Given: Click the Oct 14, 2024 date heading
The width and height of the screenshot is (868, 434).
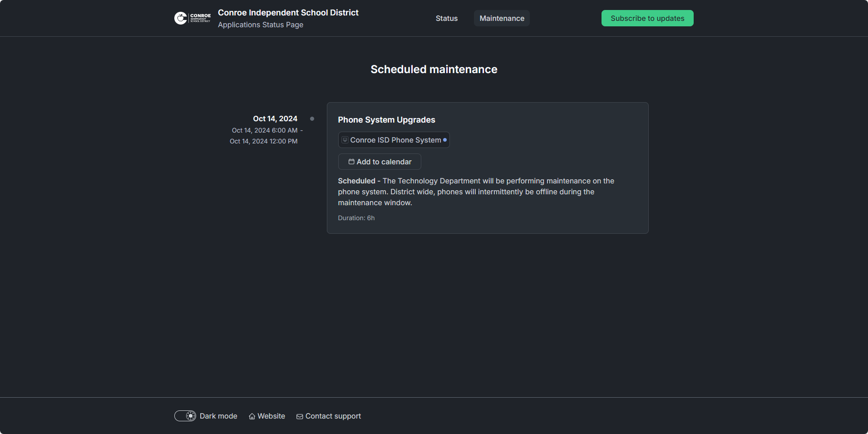Looking at the screenshot, I should (x=275, y=118).
